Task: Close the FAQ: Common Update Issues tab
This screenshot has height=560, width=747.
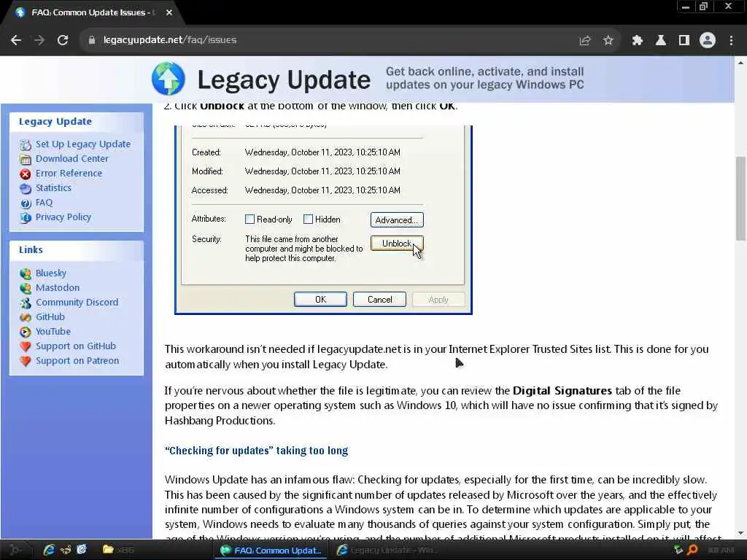Action: click(x=169, y=12)
